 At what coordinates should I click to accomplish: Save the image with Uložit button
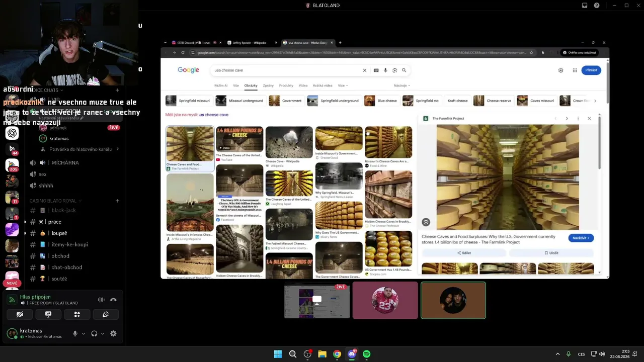(551, 253)
